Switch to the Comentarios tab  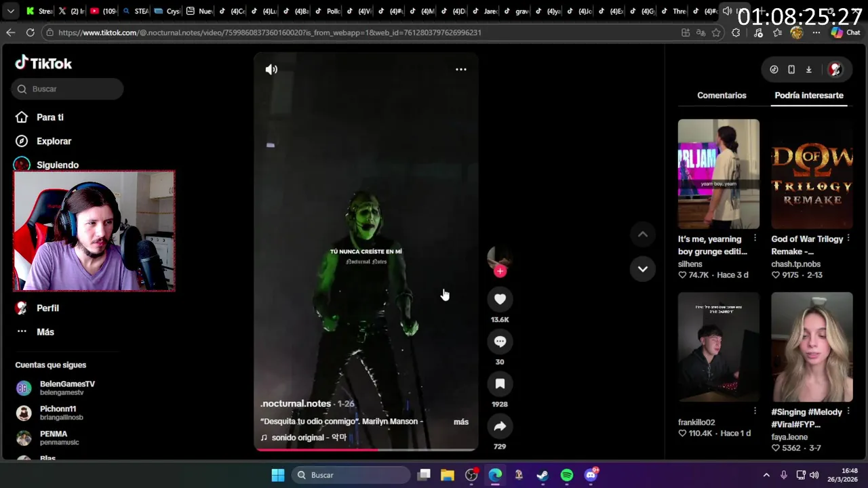(x=722, y=96)
